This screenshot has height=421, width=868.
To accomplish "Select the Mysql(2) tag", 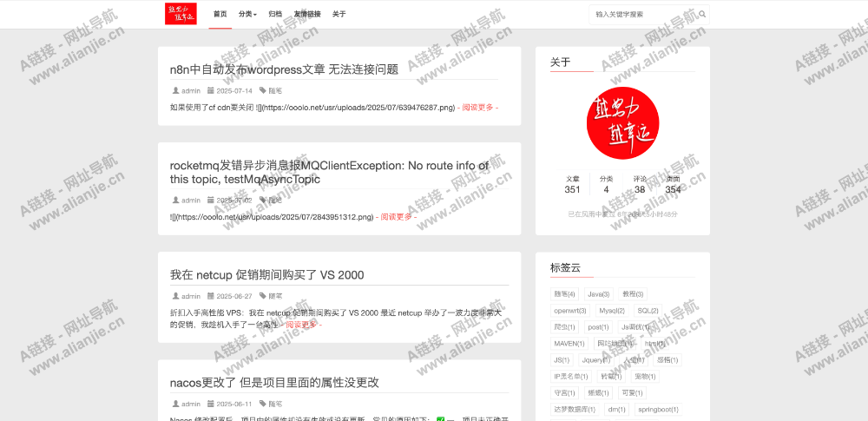I will (x=612, y=310).
